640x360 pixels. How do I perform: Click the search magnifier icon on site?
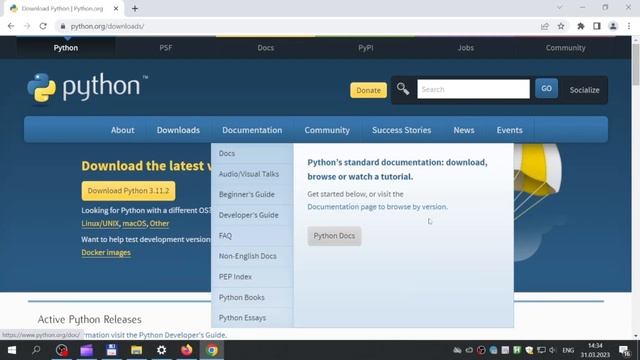(403, 89)
